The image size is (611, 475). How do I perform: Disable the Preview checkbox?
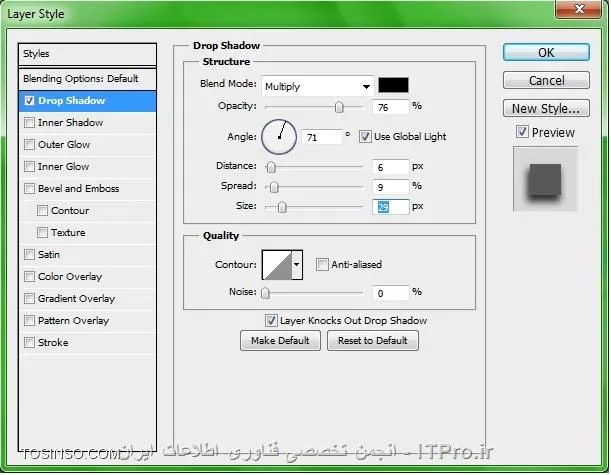[521, 132]
